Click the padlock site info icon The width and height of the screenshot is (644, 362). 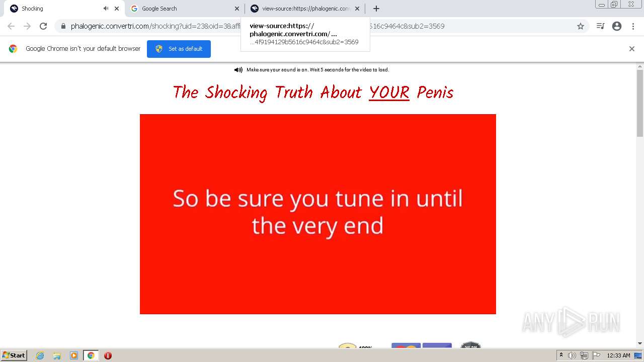pos(63,26)
